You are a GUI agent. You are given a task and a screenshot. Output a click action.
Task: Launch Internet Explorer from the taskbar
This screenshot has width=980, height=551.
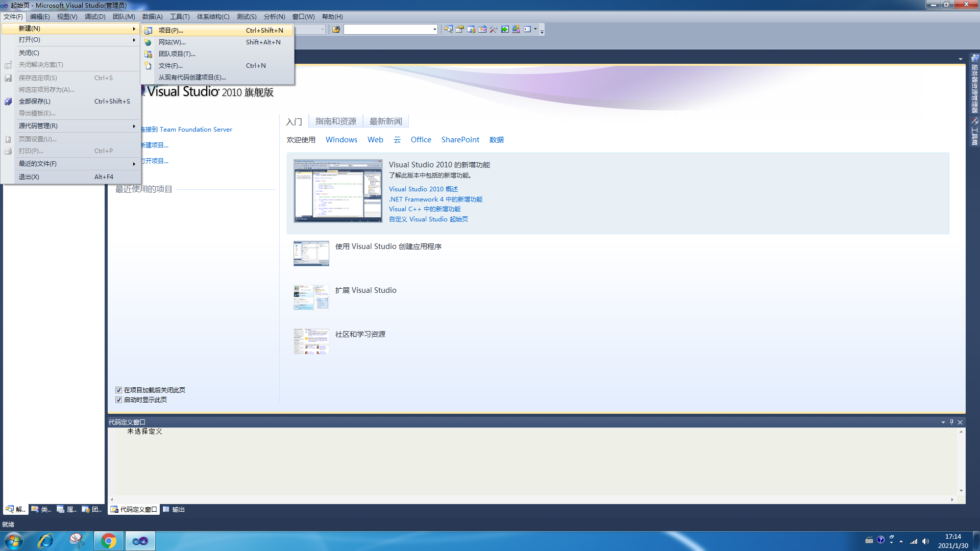[45, 540]
